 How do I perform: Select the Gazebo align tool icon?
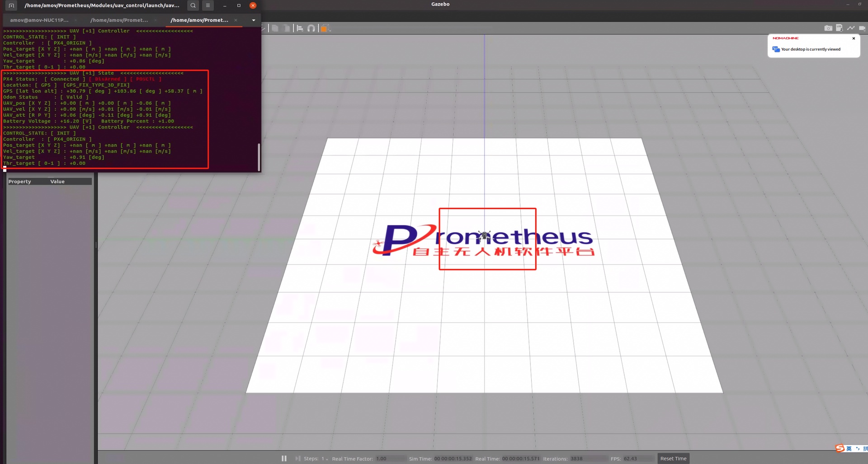click(x=300, y=28)
